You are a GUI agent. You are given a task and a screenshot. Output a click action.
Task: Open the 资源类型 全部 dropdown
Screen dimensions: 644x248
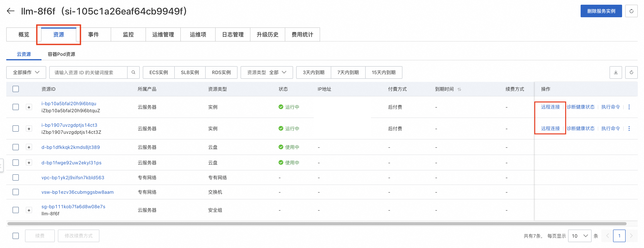click(x=266, y=72)
